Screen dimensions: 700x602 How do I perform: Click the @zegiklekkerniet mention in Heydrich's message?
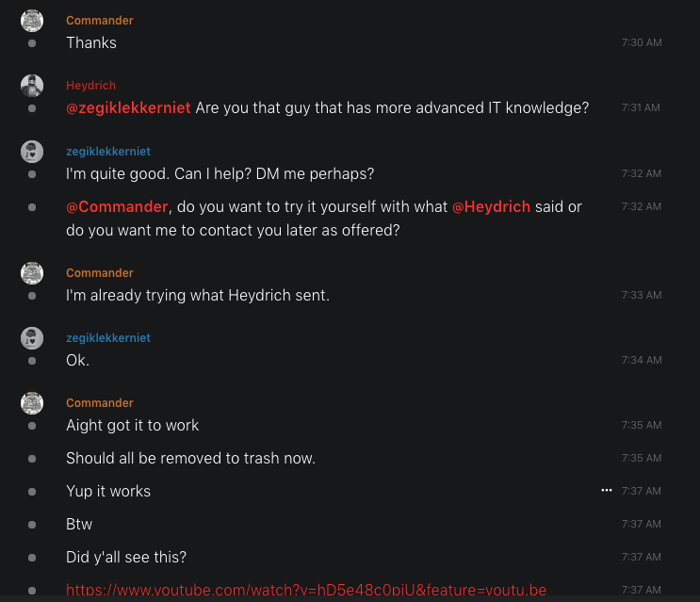(x=128, y=108)
